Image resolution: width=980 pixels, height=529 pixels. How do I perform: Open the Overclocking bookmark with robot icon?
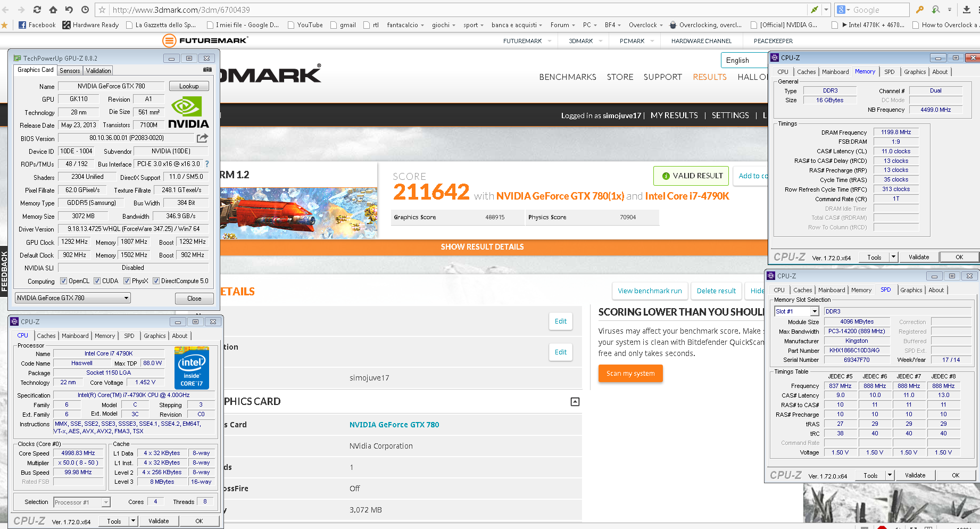(705, 25)
